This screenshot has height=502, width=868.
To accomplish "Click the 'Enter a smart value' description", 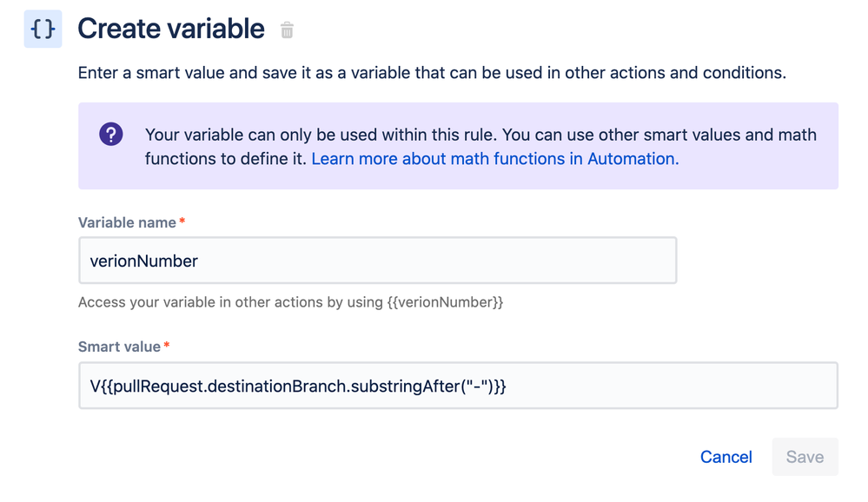I will pyautogui.click(x=432, y=73).
